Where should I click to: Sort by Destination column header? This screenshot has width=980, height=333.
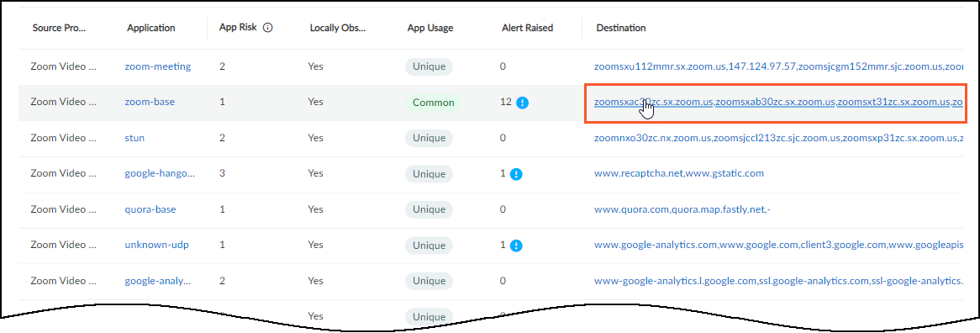[x=620, y=28]
